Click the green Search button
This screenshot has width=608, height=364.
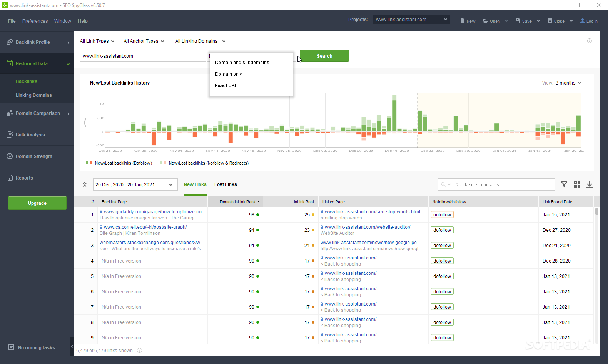[324, 56]
